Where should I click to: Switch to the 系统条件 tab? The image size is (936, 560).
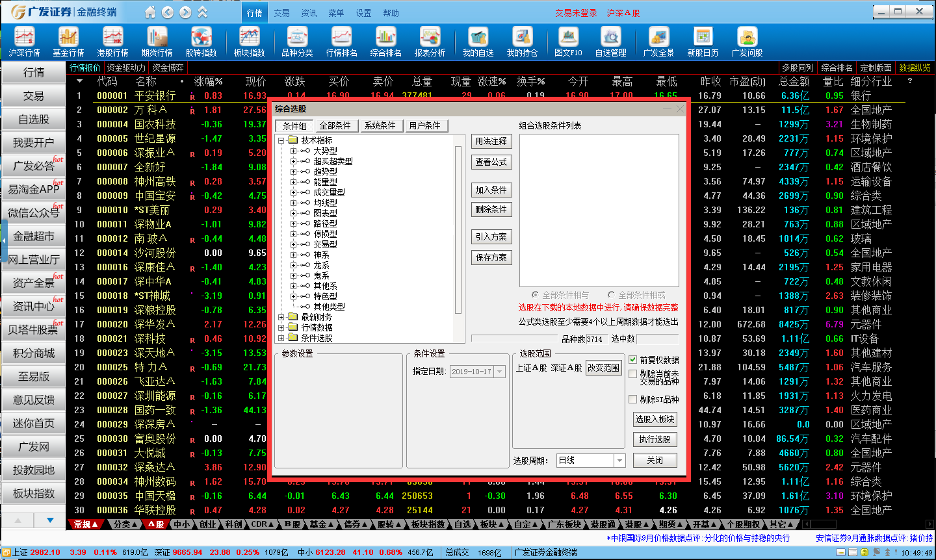coord(380,125)
